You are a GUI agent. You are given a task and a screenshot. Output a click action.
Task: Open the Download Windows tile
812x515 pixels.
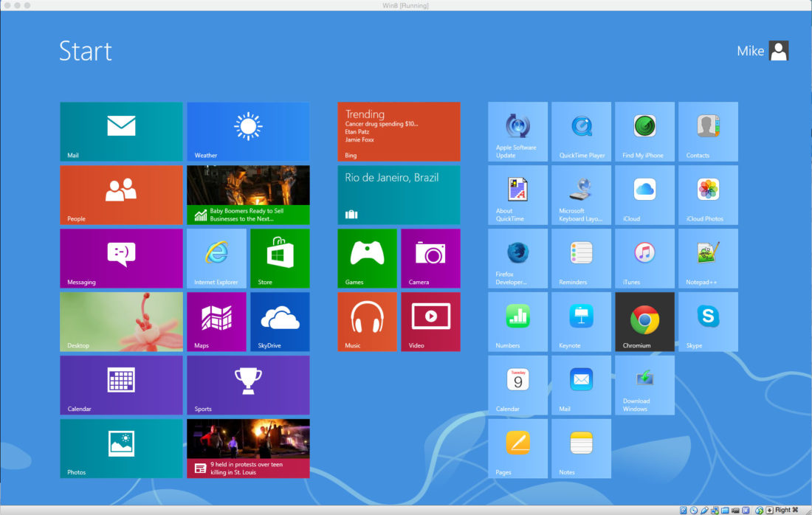[x=644, y=385]
